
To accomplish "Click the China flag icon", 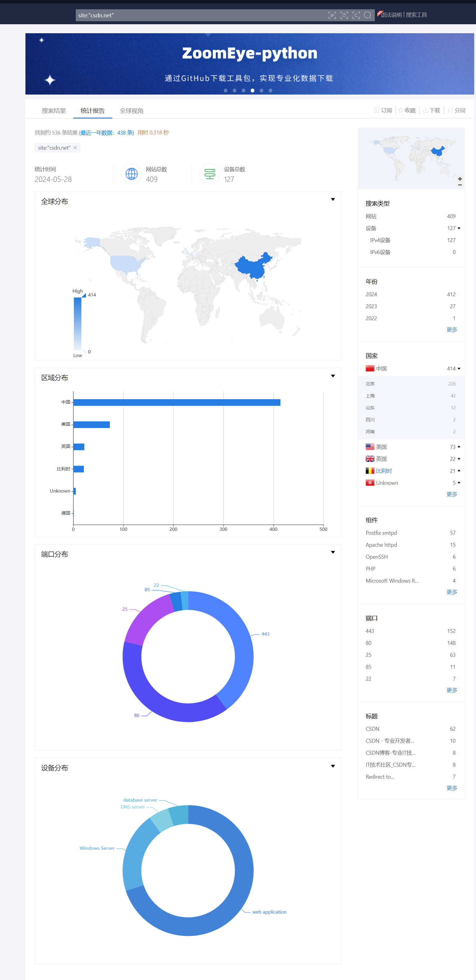I will 370,368.
